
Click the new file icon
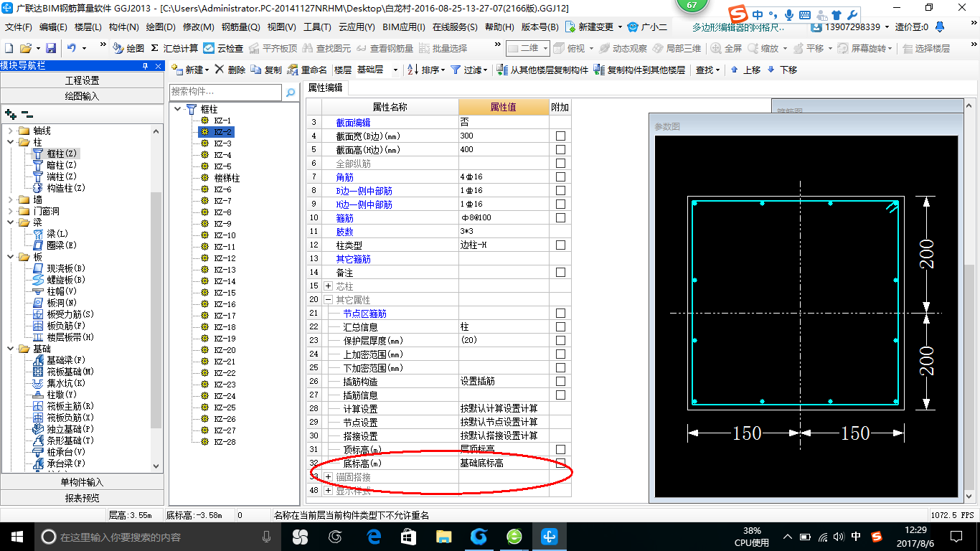[x=9, y=48]
